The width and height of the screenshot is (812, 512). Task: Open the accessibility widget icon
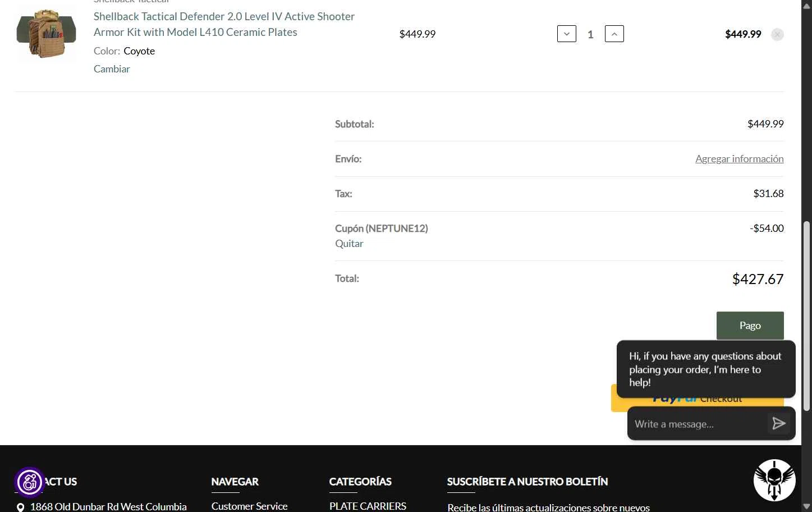29,482
